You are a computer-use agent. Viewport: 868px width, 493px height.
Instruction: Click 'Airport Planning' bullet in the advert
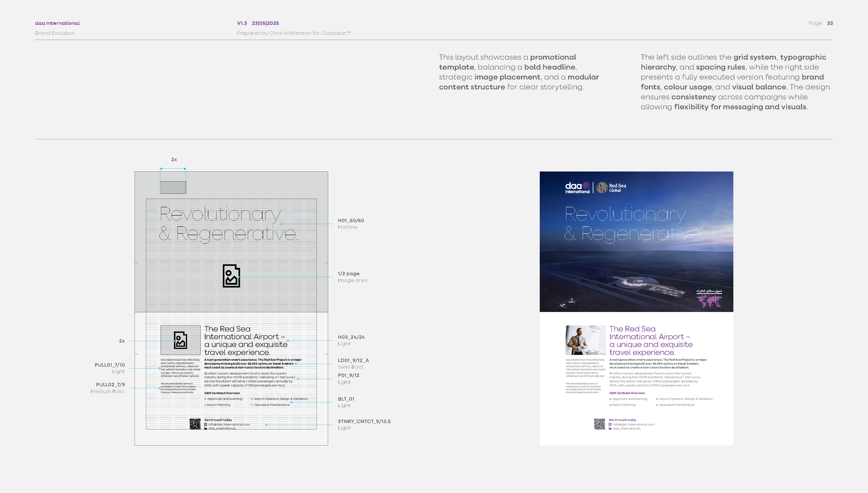[x=623, y=405]
